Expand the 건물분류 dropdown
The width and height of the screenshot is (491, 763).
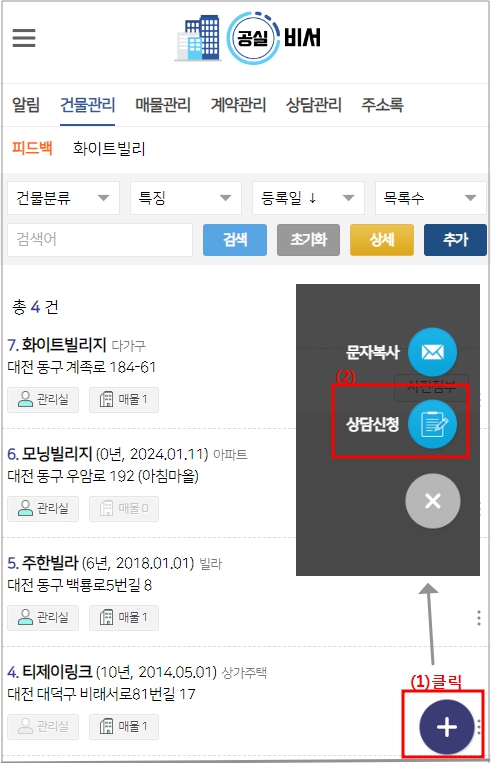coord(63,198)
